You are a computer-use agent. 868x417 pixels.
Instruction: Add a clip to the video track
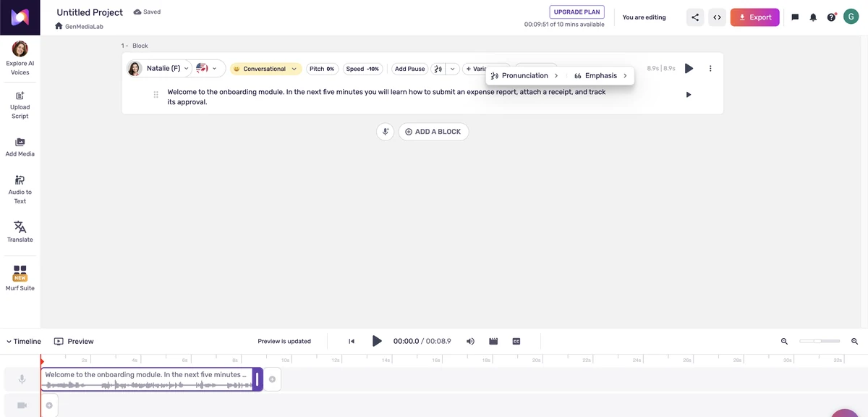coord(49,405)
